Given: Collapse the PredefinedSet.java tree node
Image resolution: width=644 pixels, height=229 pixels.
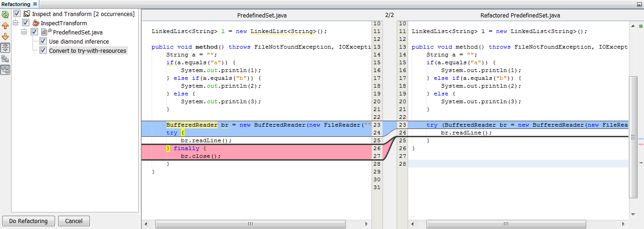Looking at the screenshot, I should click(x=25, y=32).
